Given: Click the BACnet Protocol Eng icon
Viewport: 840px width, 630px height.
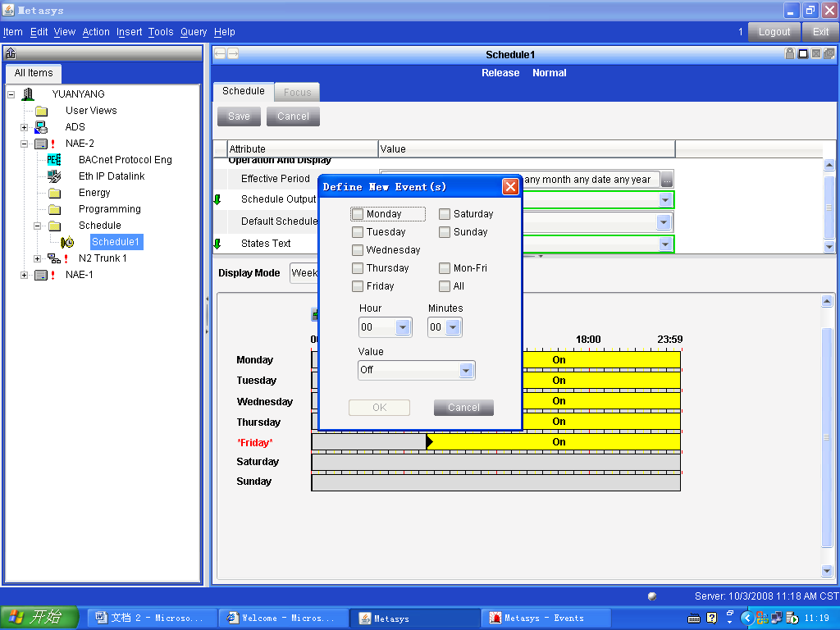Looking at the screenshot, I should pyautogui.click(x=54, y=160).
